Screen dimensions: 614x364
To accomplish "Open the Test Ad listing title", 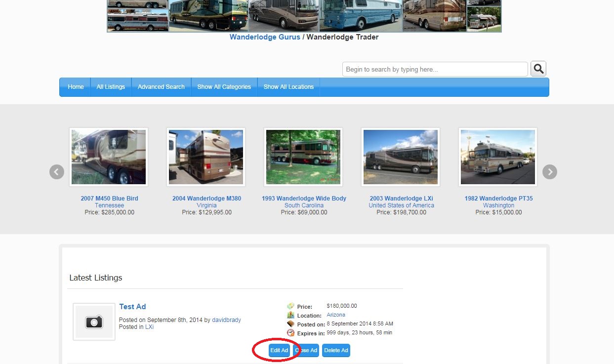I will click(132, 307).
